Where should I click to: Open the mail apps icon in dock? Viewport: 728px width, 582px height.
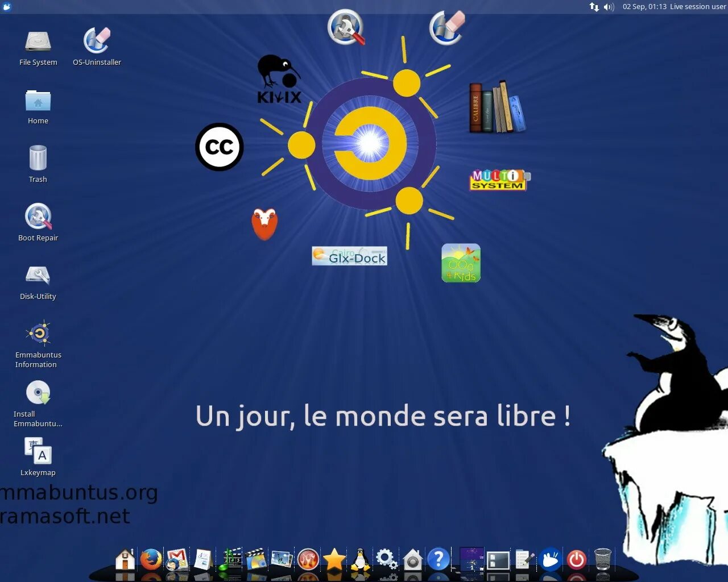tap(177, 560)
